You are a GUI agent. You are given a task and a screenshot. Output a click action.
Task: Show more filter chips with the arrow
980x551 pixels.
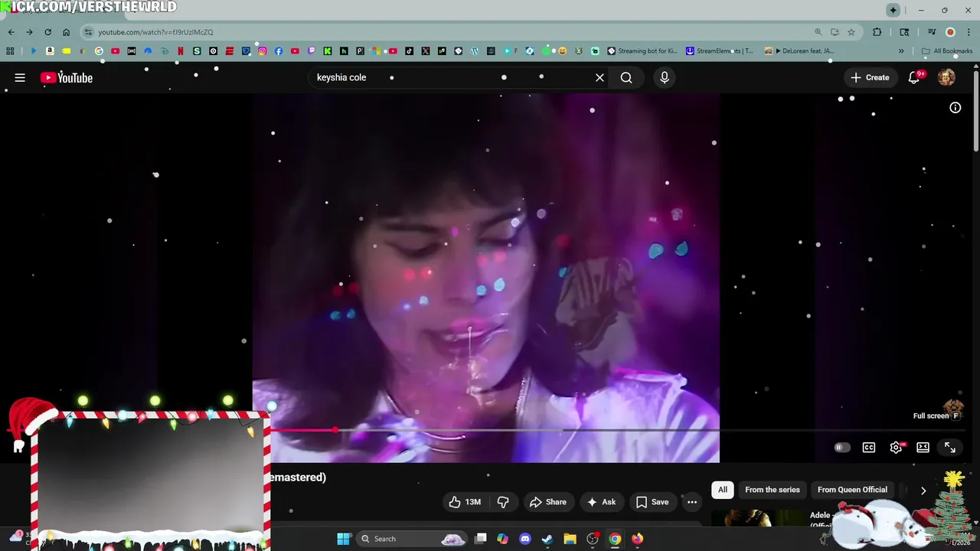[923, 491]
